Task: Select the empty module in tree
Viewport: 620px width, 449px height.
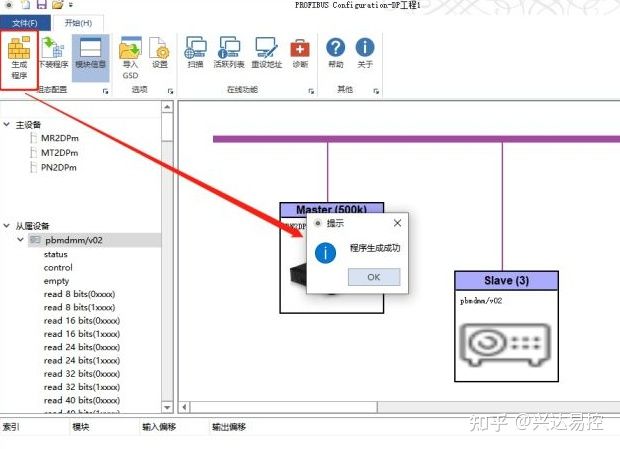Action: [x=56, y=281]
